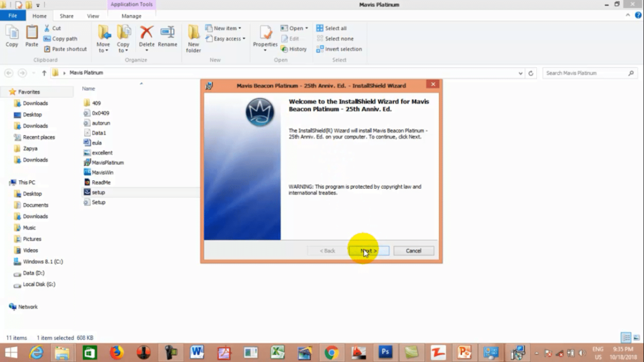Image resolution: width=644 pixels, height=362 pixels.
Task: Click Copy path in Clipboard group
Action: (60, 38)
